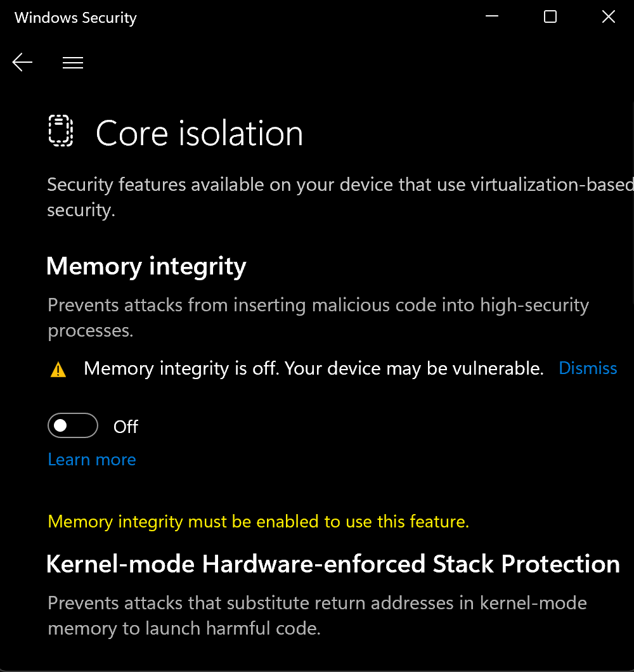
Task: Click the Core isolation chip icon
Action: point(61,132)
